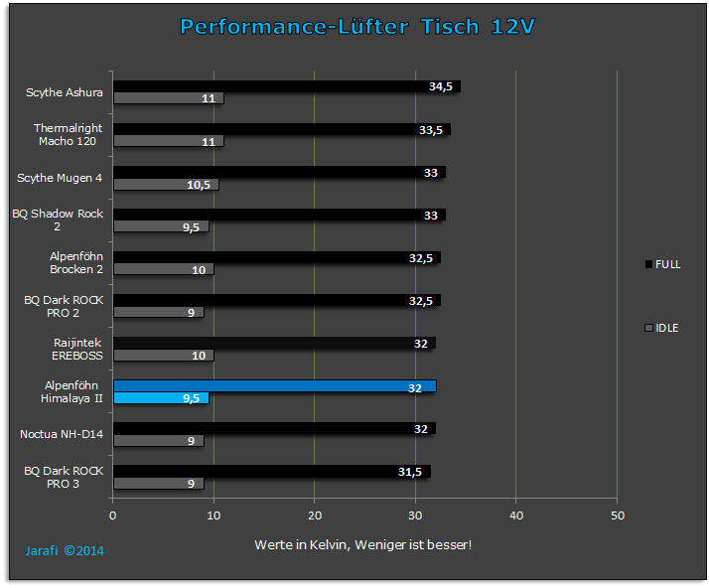The width and height of the screenshot is (709, 588).
Task: Select Alpenföhn Brocken 2 FULL bar 32,5
Action: pyautogui.click(x=277, y=257)
